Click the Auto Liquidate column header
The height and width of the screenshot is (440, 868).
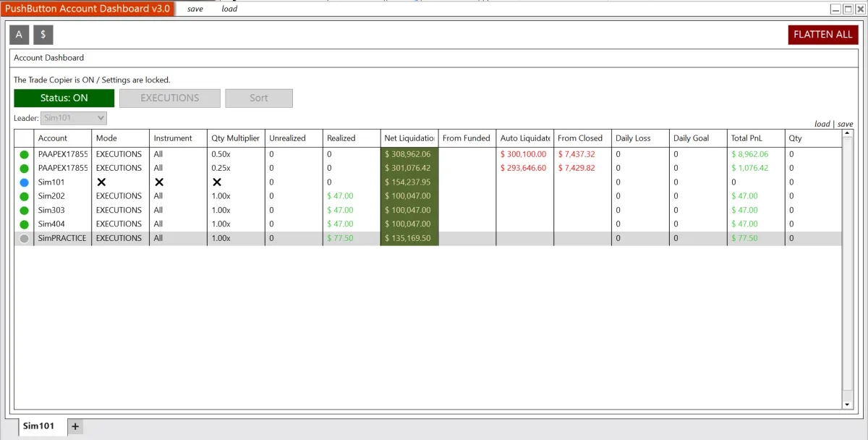525,138
